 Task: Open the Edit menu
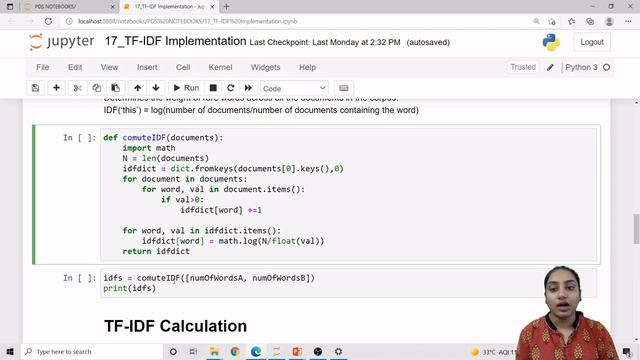[x=75, y=67]
